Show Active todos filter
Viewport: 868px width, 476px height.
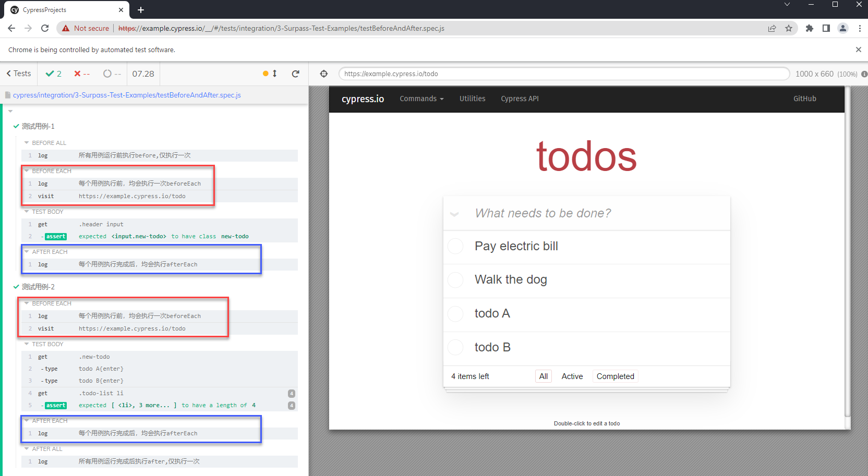pos(572,376)
